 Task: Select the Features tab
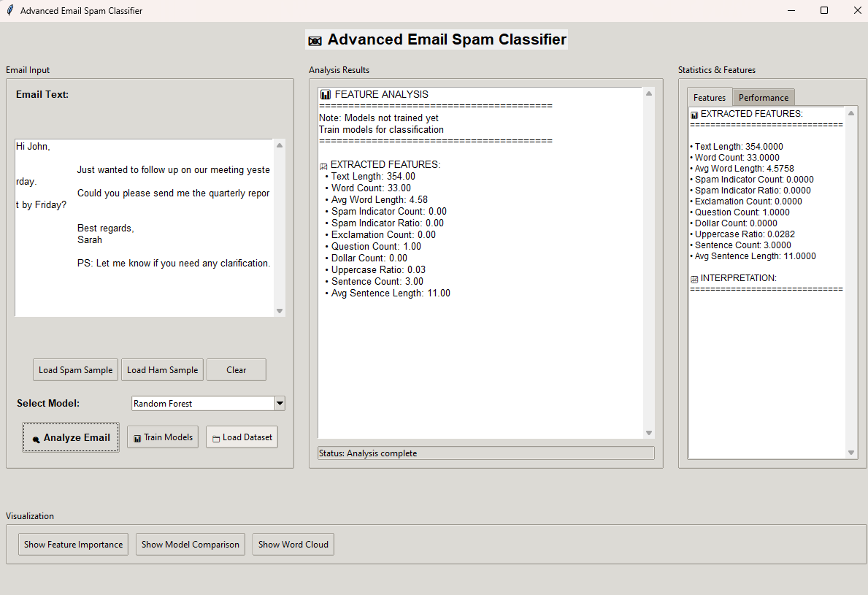point(709,98)
